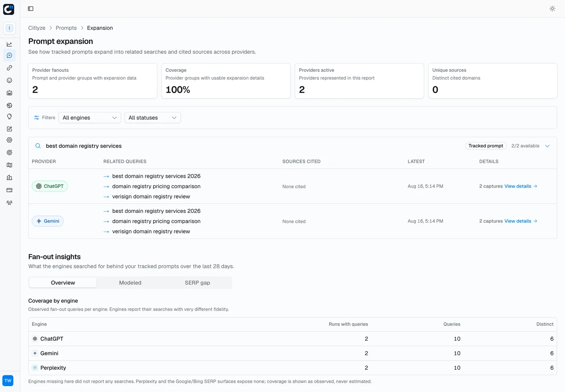The width and height of the screenshot is (565, 392).
Task: Click Gemini's 'domain registry pricing comparison' query
Action: click(x=156, y=221)
